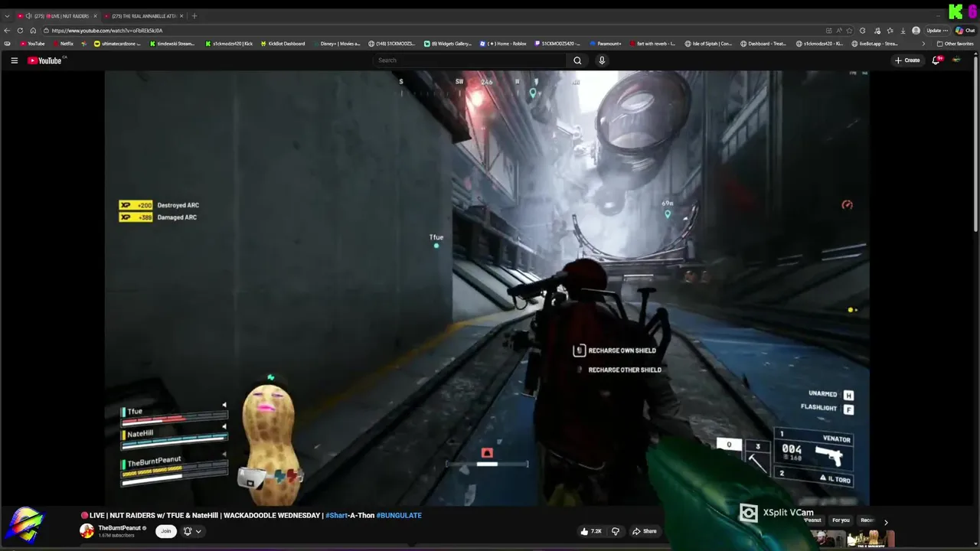Click the YouTube search magnifier button
The image size is (980, 551).
577,60
